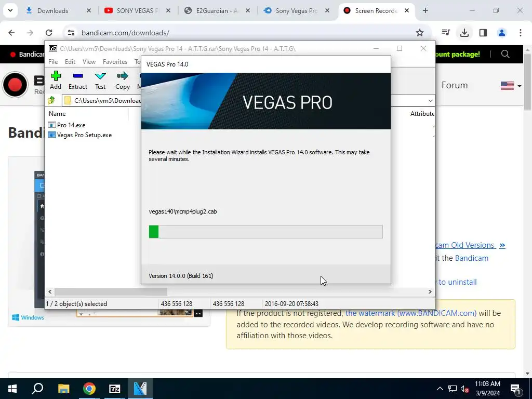Click the 'to uninstall' link

point(457,282)
